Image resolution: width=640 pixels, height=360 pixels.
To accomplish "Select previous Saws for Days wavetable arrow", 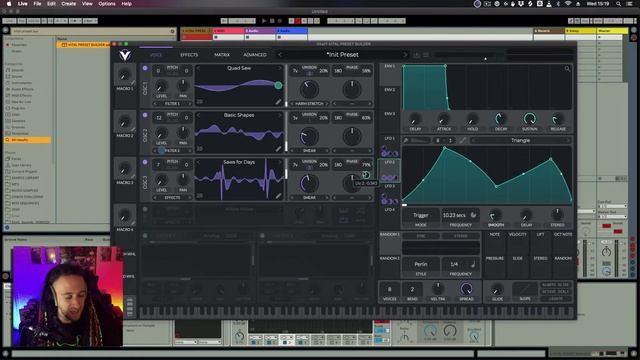I will pyautogui.click(x=198, y=162).
